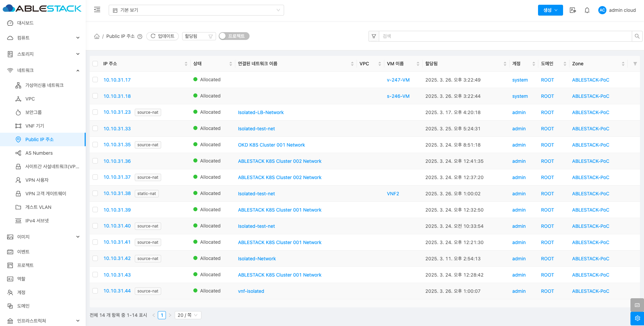Image resolution: width=644 pixels, height=326 pixels.
Task: Click the language translation icon
Action: (x=573, y=10)
